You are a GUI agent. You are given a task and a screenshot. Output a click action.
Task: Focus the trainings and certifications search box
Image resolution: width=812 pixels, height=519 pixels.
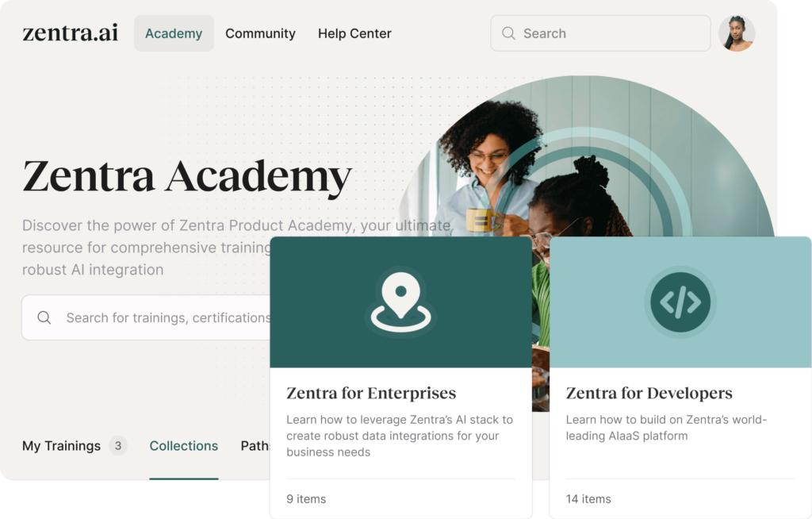[x=146, y=317]
